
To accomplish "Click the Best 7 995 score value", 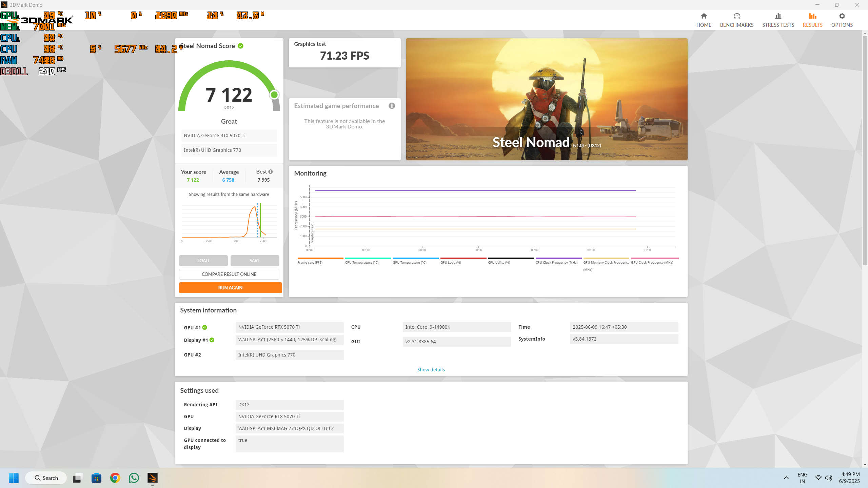I will 263,180.
